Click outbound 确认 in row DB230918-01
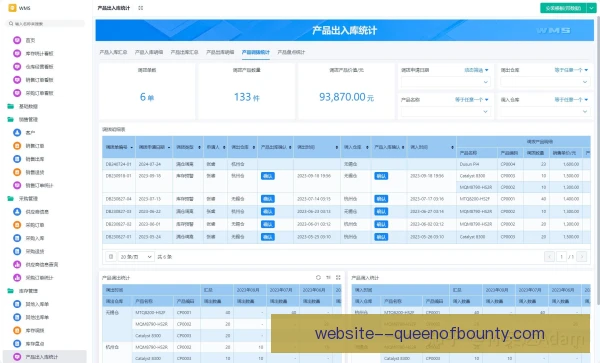Viewport: 600px width, 363px height. click(x=267, y=176)
